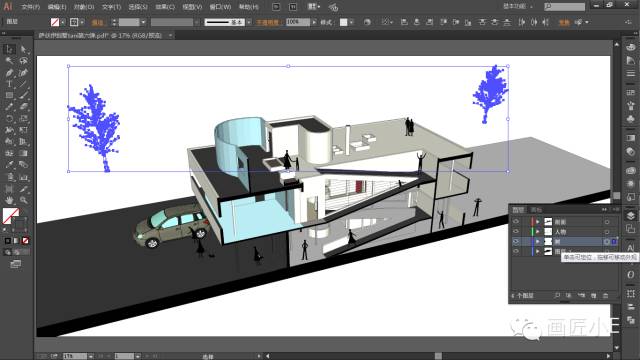Click target circle of highlighted layer
This screenshot has height=360, width=640.
tap(607, 242)
